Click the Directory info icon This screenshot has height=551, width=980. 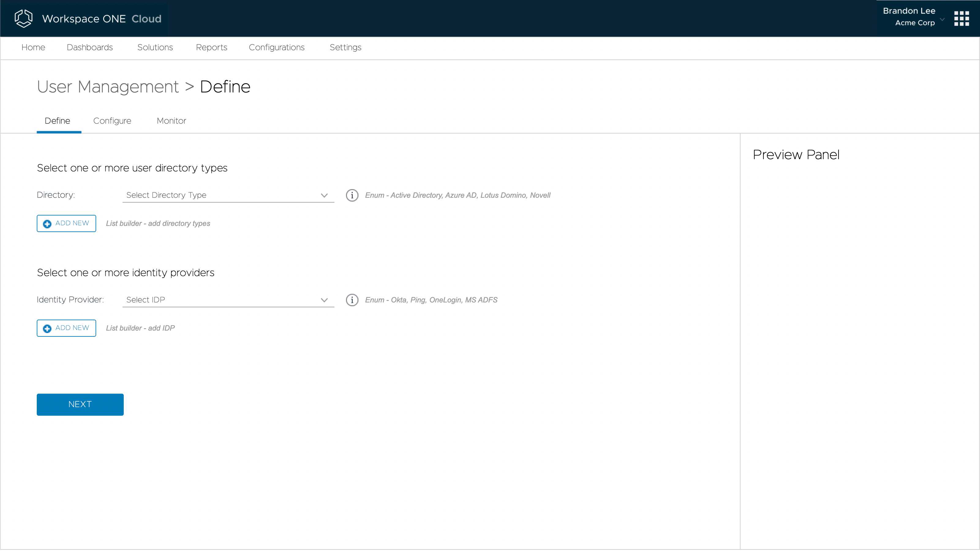click(352, 195)
